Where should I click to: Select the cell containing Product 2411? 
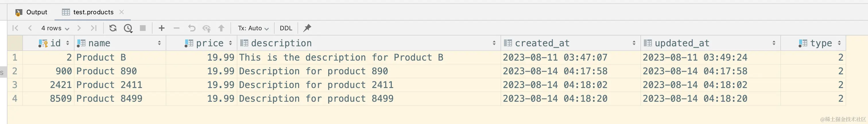[109, 85]
